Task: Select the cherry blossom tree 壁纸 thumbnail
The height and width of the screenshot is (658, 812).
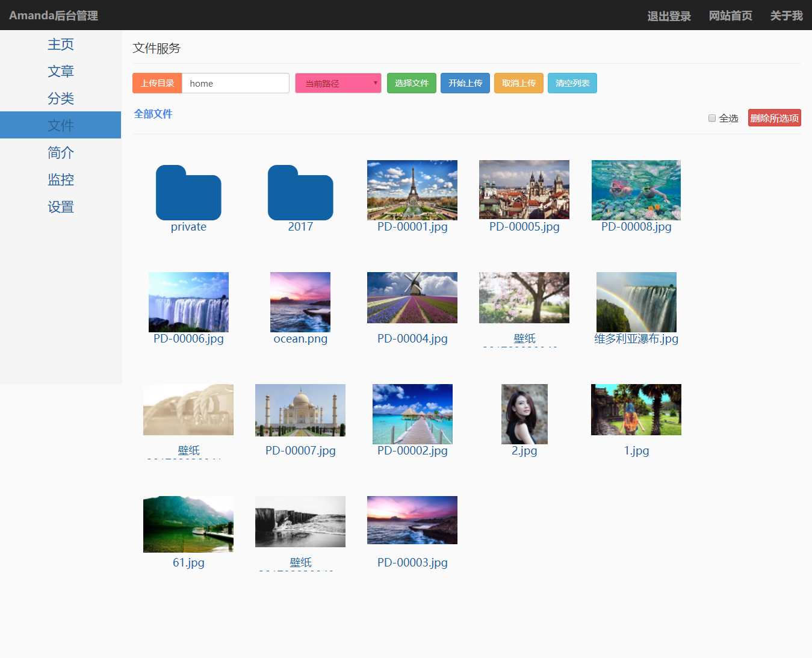Action: pyautogui.click(x=524, y=297)
